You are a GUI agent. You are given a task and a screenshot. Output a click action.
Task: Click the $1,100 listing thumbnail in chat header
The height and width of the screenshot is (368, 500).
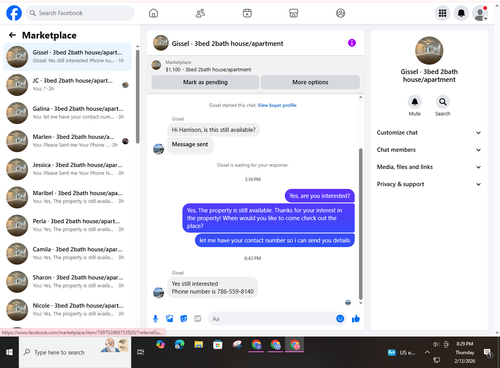pyautogui.click(x=156, y=65)
